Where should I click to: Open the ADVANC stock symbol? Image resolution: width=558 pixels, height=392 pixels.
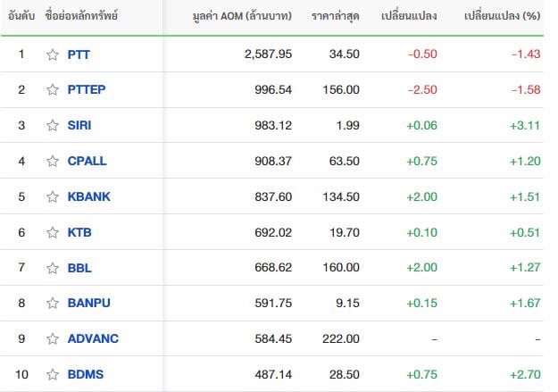[x=93, y=338]
